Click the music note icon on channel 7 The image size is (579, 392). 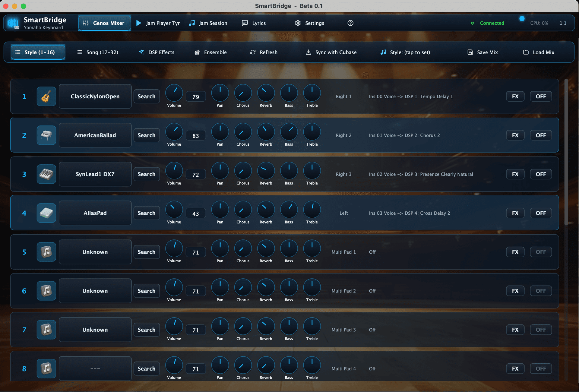46,330
